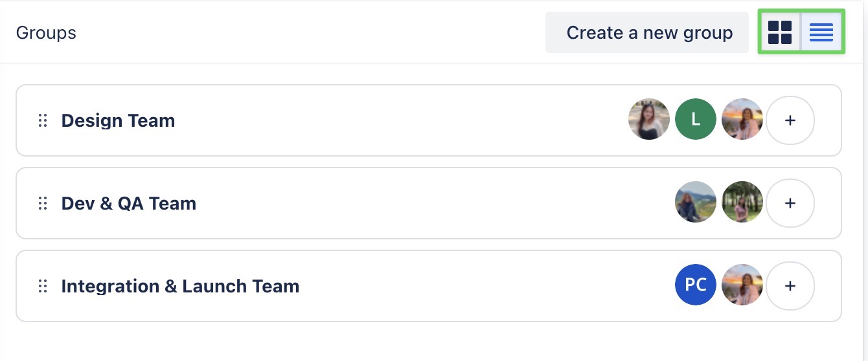Click the Dev & QA Team drag handle
The height and width of the screenshot is (361, 868).
pyautogui.click(x=43, y=203)
